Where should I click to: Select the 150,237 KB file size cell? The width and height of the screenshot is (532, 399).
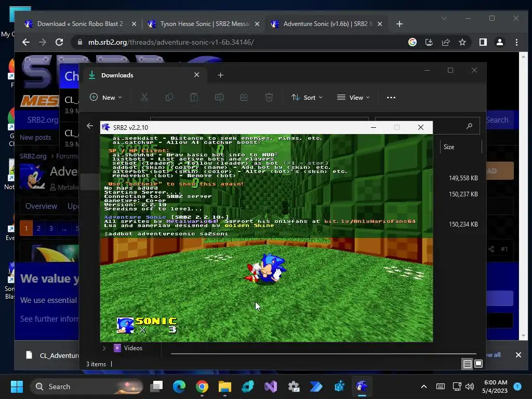pos(463,194)
